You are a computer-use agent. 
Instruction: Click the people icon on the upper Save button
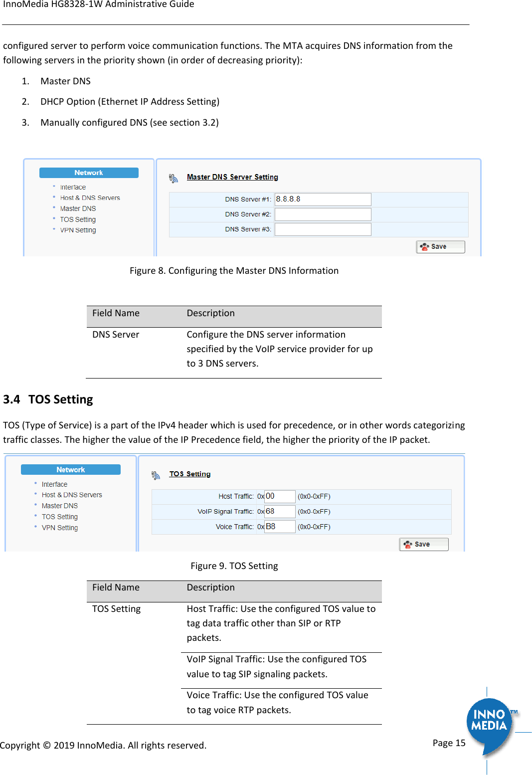click(424, 246)
